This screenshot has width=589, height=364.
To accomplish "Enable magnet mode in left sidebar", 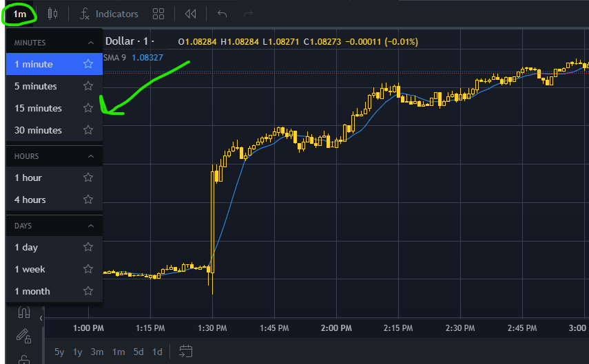I will pos(23,313).
